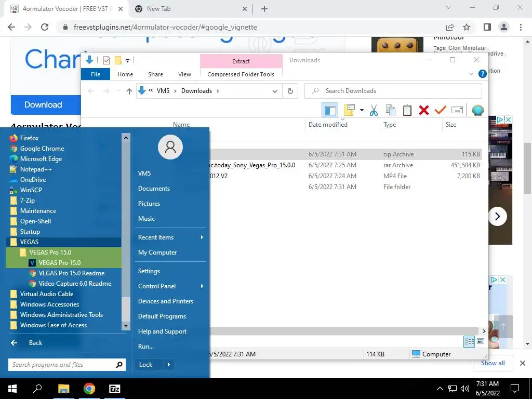This screenshot has width=532, height=399.
Task: Click the Rename icon in Explorer toolbar
Action: (457, 110)
